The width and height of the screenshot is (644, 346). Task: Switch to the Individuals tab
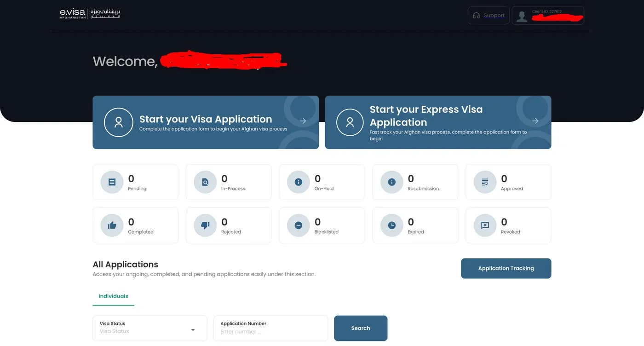(x=113, y=296)
